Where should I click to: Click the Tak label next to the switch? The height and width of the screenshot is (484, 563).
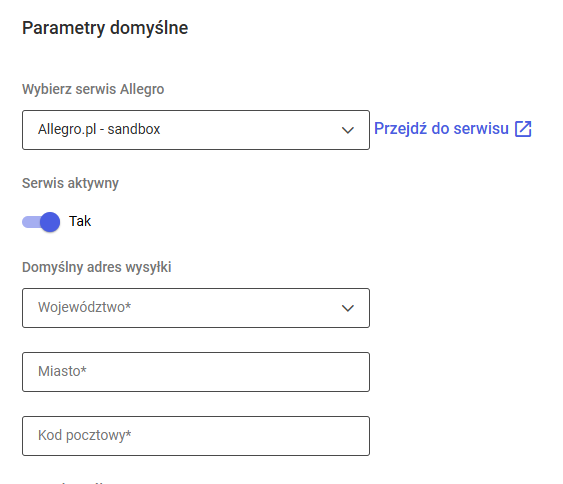(80, 221)
